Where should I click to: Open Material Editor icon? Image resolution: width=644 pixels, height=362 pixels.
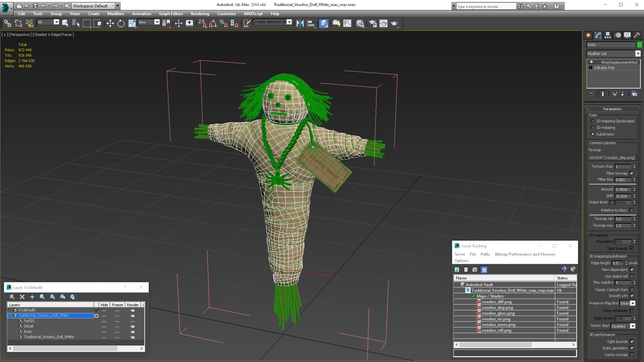coord(360,23)
